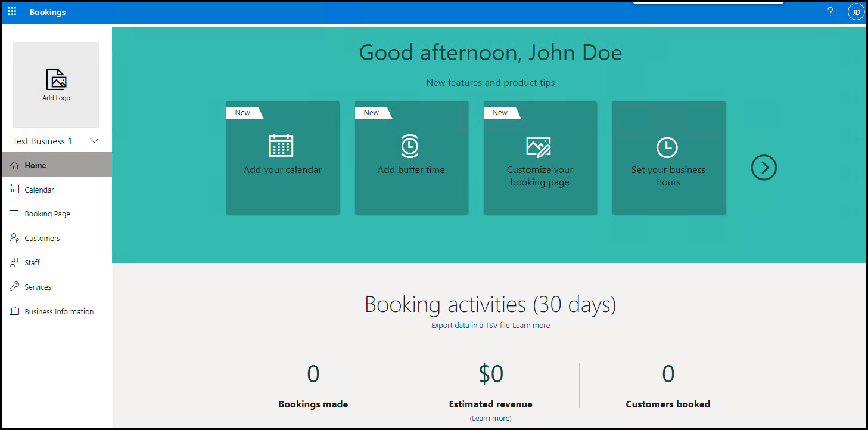
Task: Click the Home house icon in sidebar
Action: click(15, 165)
